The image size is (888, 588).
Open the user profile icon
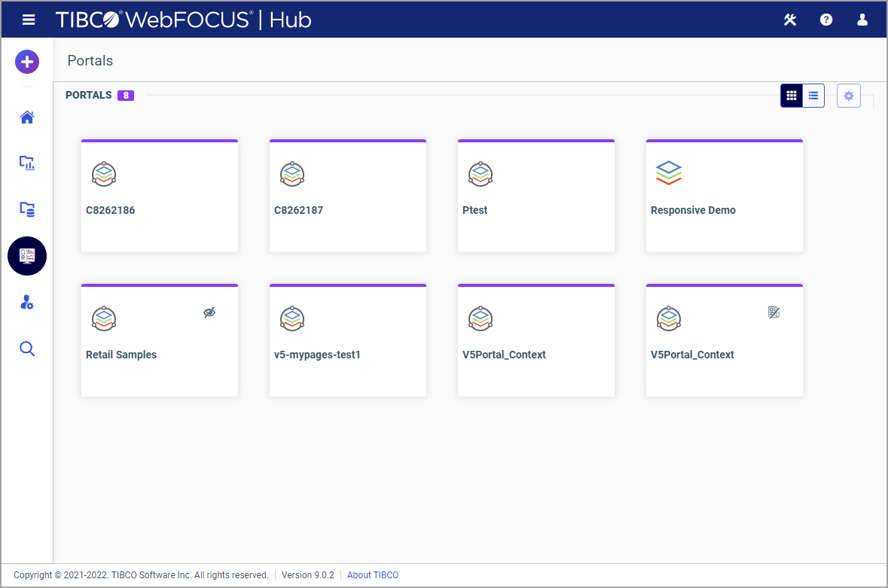tap(862, 20)
